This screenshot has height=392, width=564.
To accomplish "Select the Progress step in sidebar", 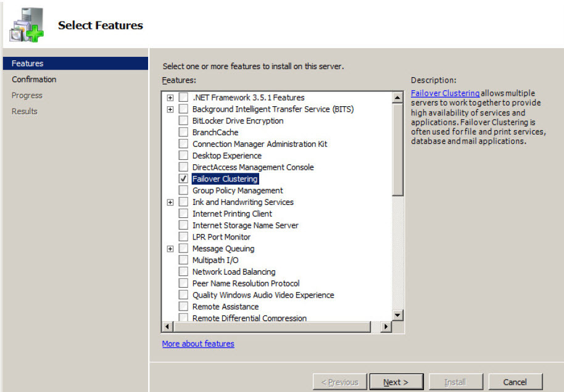I will [x=27, y=96].
